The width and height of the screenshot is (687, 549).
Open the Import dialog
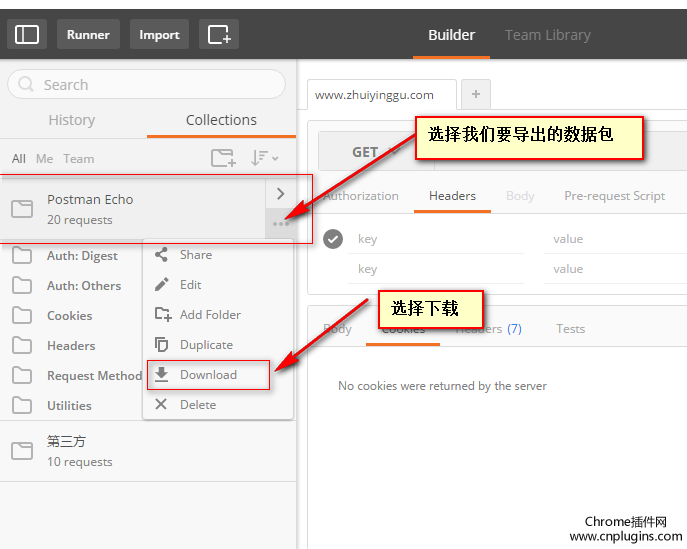[x=159, y=34]
